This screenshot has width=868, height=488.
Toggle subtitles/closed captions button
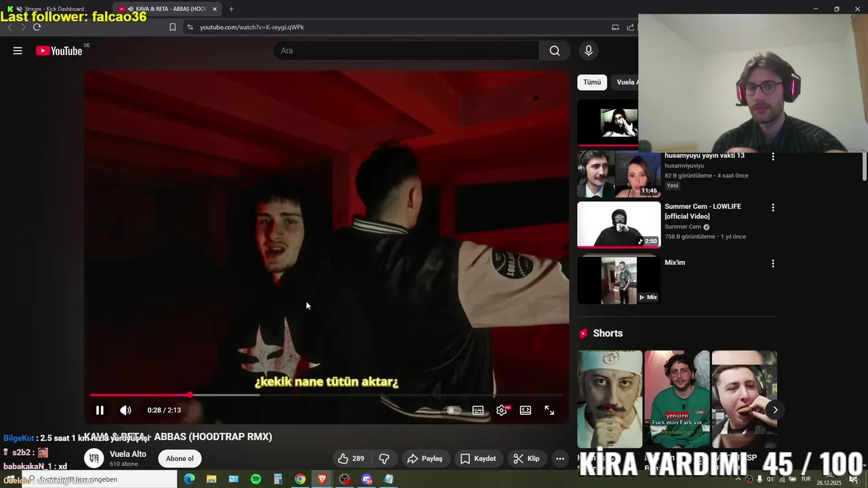478,410
